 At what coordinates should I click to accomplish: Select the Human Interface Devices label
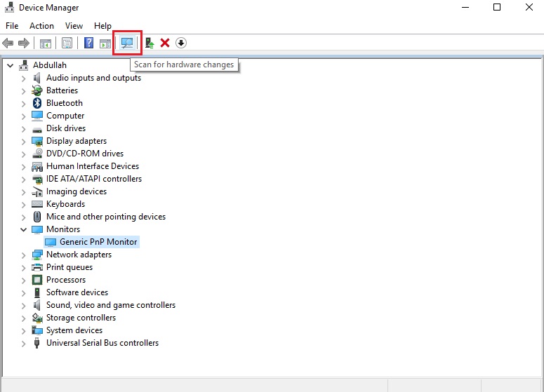[93, 166]
